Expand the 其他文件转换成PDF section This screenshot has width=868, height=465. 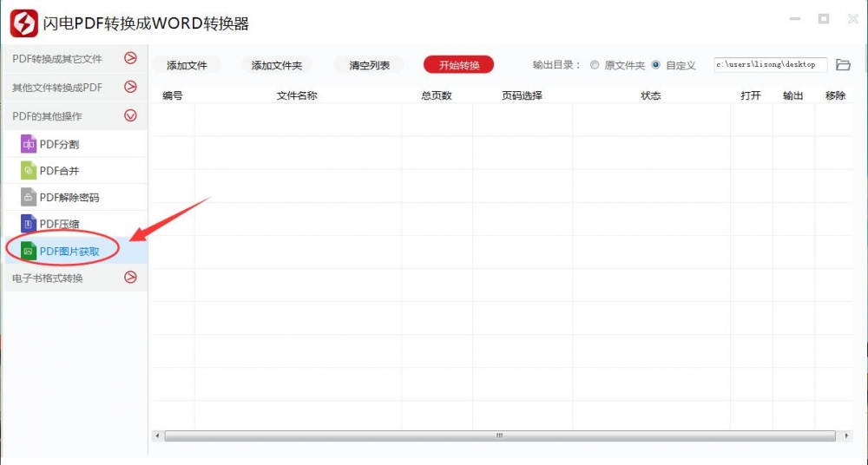130,87
